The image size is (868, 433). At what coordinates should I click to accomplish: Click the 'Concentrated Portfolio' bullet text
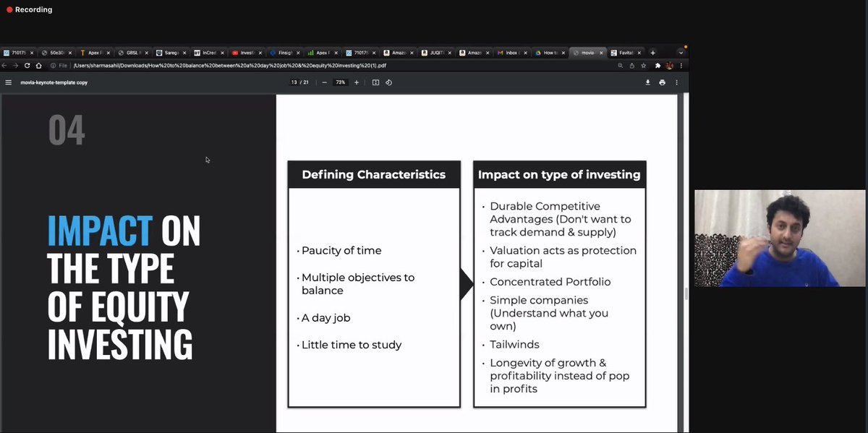(550, 282)
